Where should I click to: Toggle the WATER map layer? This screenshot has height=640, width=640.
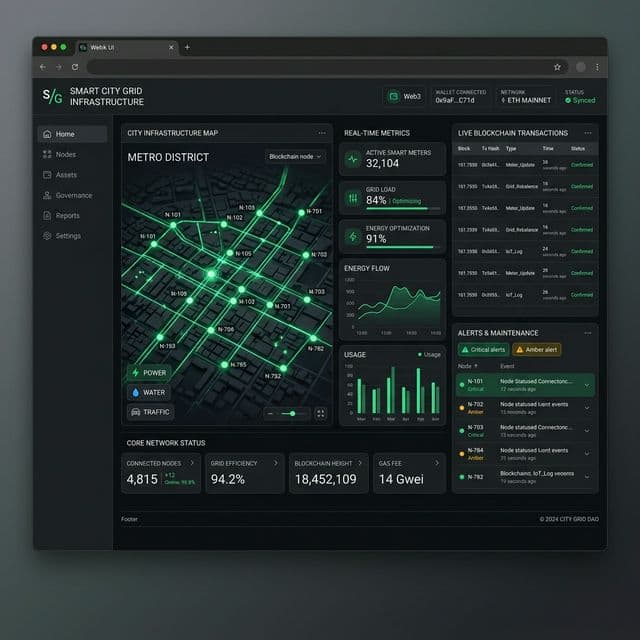(149, 392)
